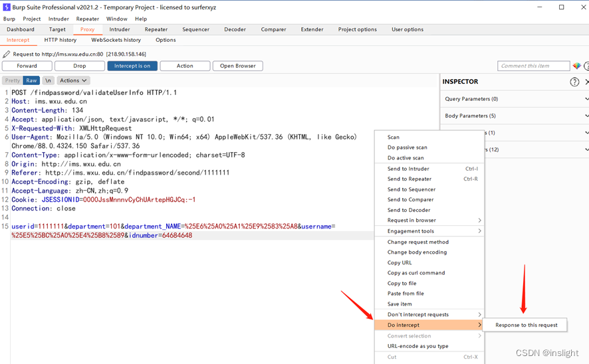589x364 pixels.
Task: Expand the Engagement tools submenu
Action: tap(429, 231)
